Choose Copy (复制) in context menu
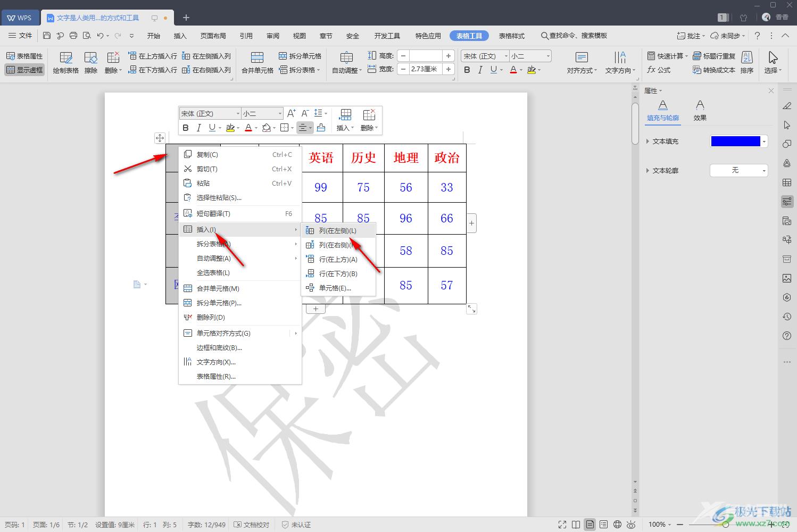 (240, 155)
